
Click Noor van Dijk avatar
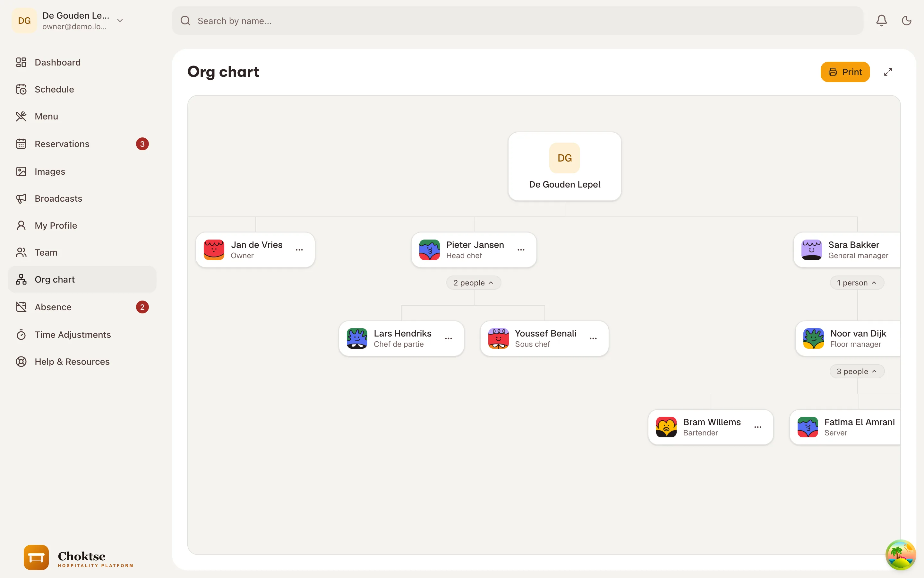[x=813, y=338]
